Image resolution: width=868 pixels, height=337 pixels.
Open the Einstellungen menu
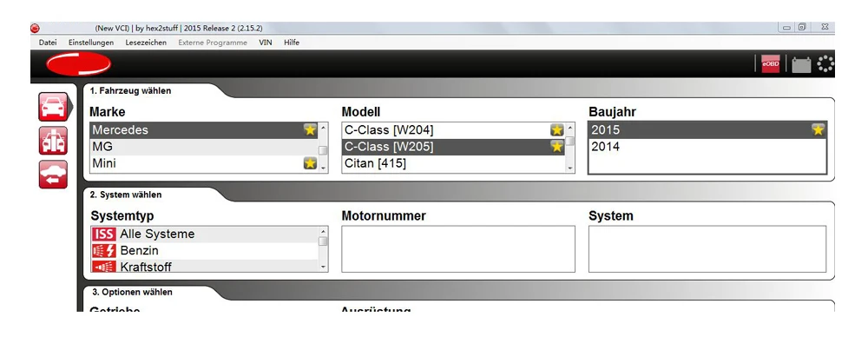click(x=91, y=42)
